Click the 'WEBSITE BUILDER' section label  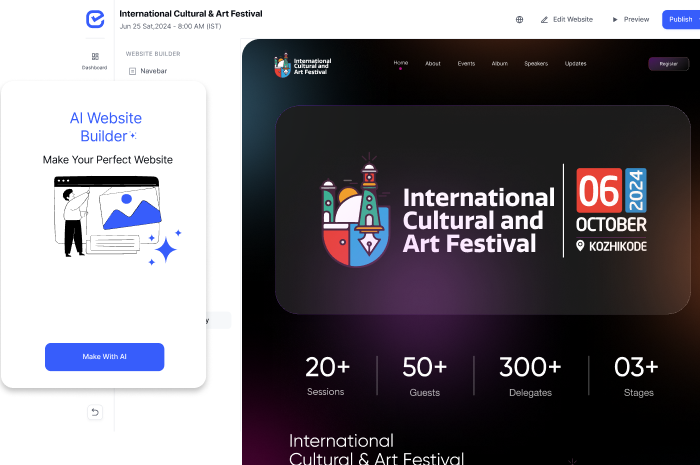[x=153, y=54]
